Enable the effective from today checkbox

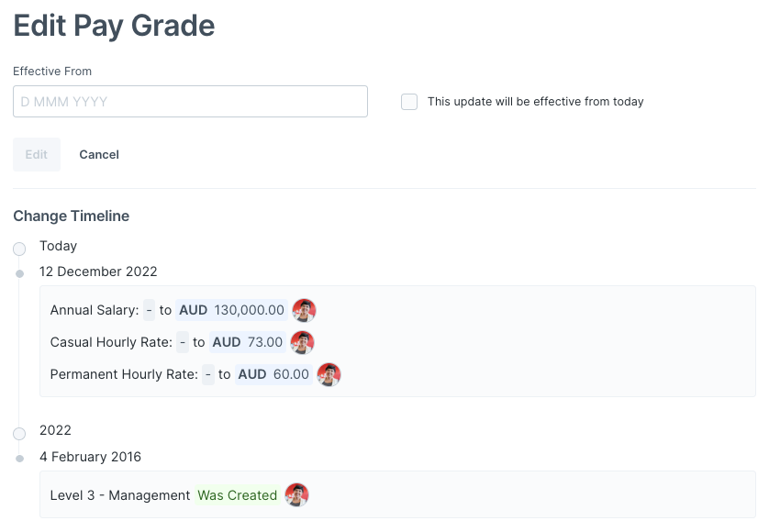[x=409, y=102]
